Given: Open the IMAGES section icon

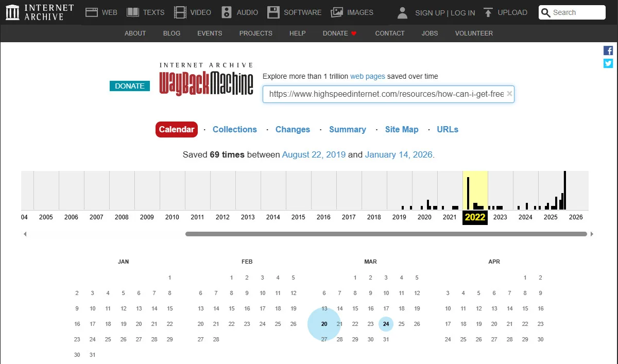Looking at the screenshot, I should (336, 11).
